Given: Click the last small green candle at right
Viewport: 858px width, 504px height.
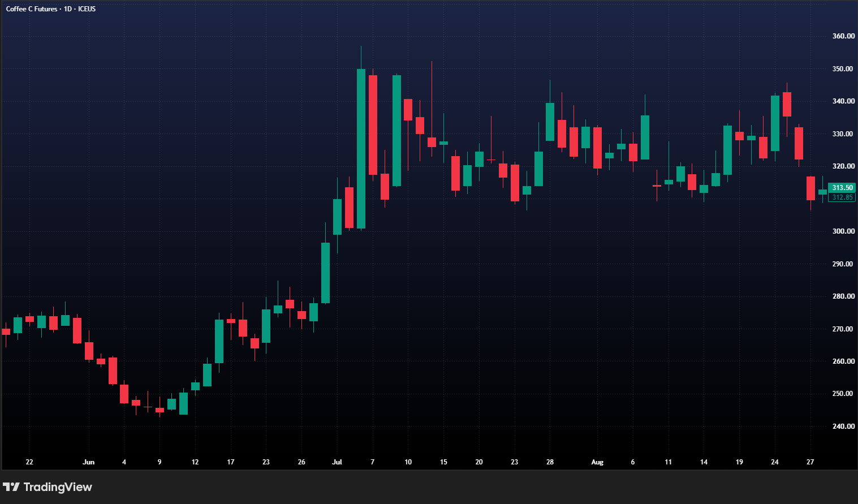Looking at the screenshot, I should (x=822, y=192).
